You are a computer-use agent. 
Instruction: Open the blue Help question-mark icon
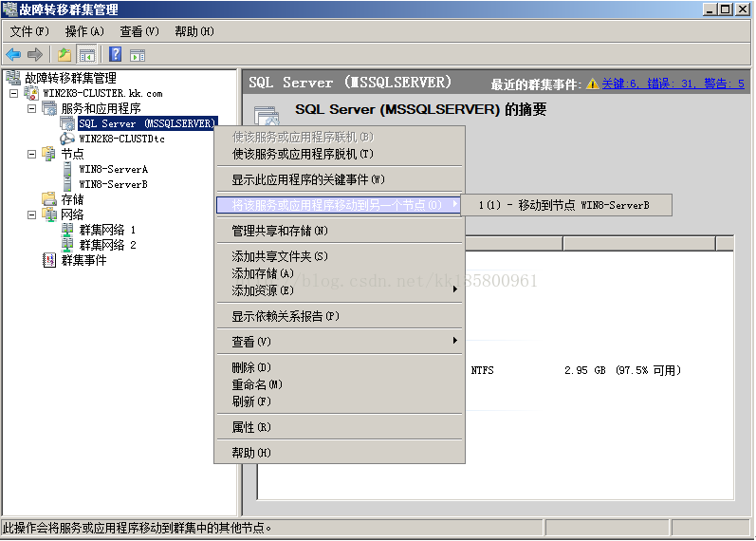click(x=115, y=54)
